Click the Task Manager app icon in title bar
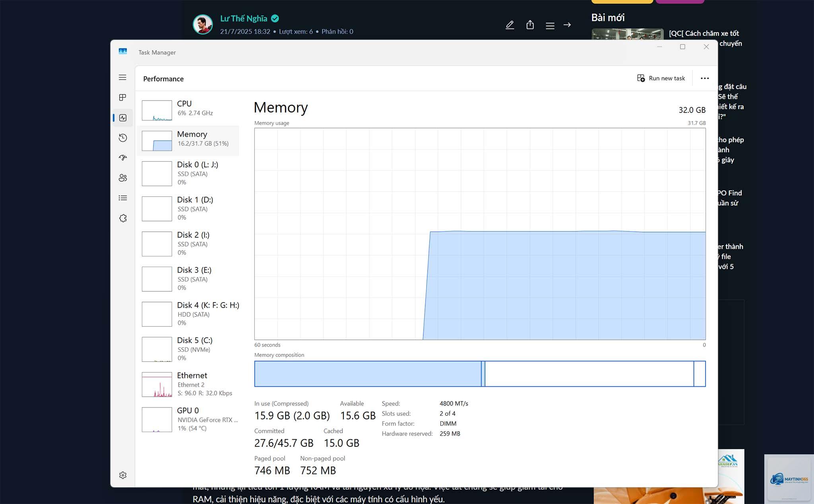The width and height of the screenshot is (814, 504). coord(123,52)
